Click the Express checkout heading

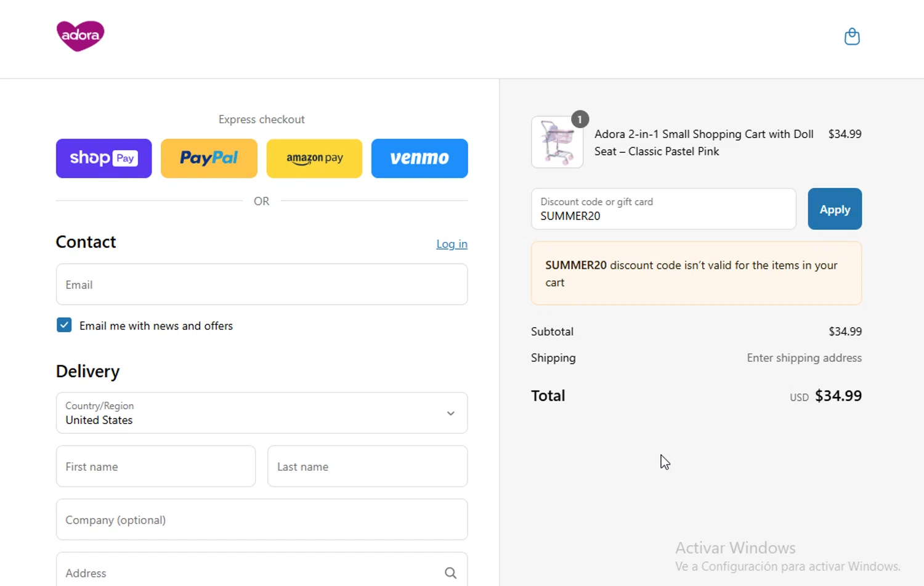pyautogui.click(x=261, y=120)
